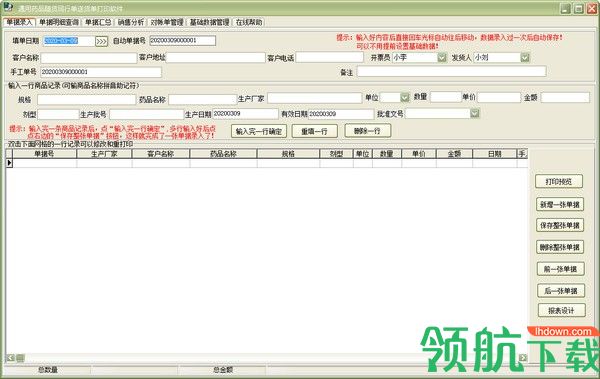Click the 填单日期 date field
Screen dimensions: 600x379
tap(68, 41)
